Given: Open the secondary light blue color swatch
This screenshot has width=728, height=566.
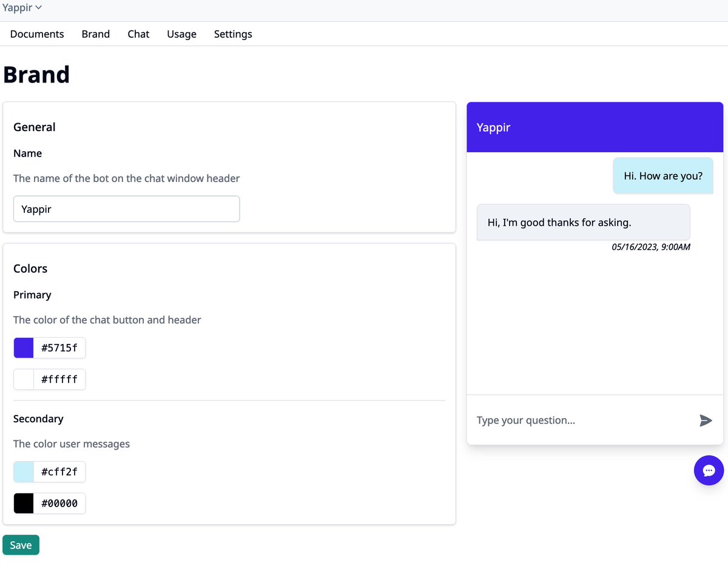Looking at the screenshot, I should coord(24,472).
